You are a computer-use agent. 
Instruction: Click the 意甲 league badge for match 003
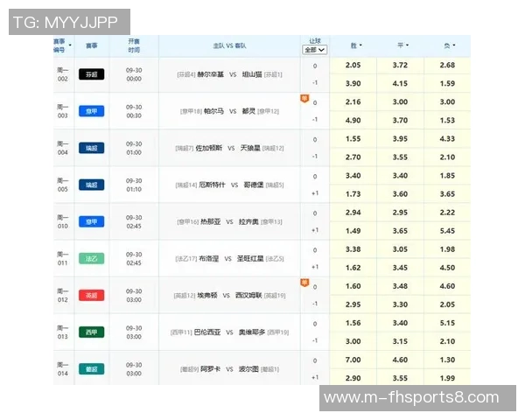(x=91, y=112)
